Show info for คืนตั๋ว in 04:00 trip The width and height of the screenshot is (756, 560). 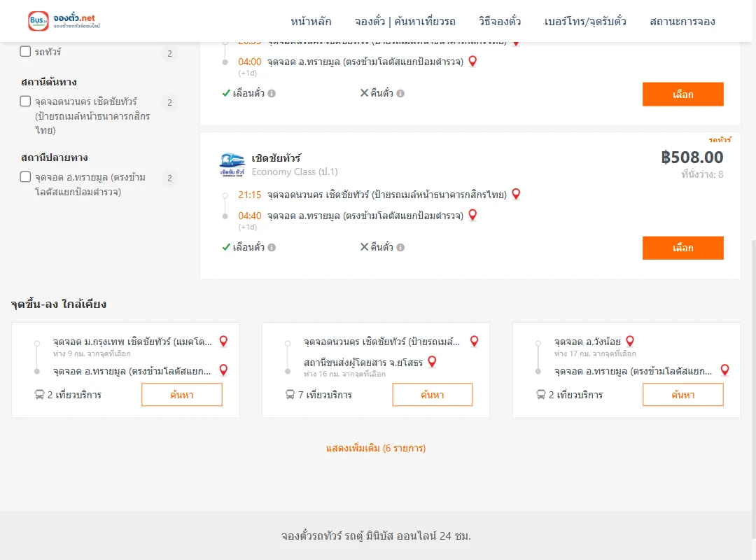[x=400, y=94]
